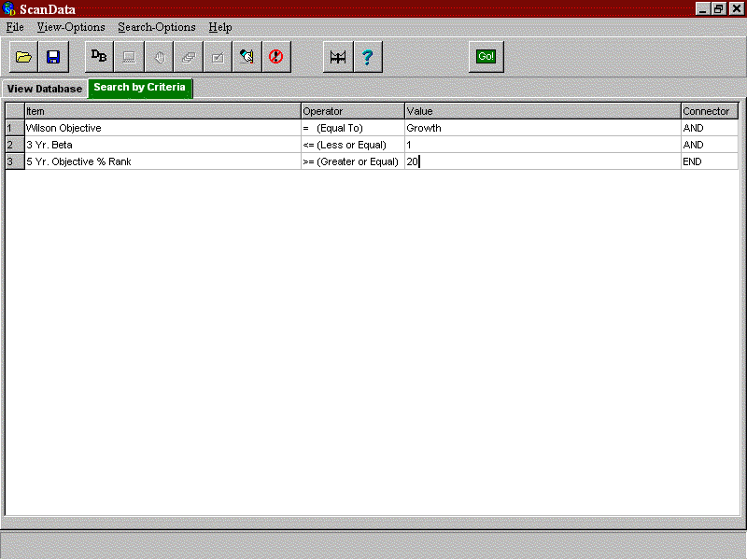Click the column width toolbar icon
747x560 pixels.
[337, 57]
